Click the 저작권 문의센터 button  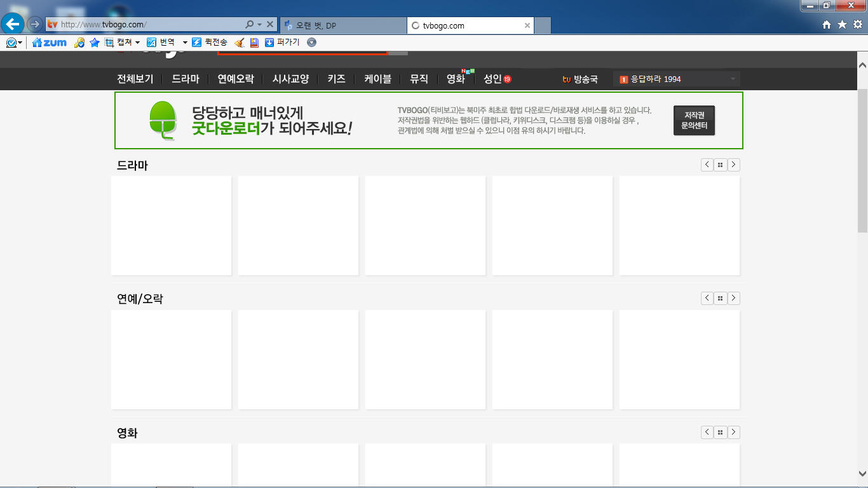click(x=694, y=121)
